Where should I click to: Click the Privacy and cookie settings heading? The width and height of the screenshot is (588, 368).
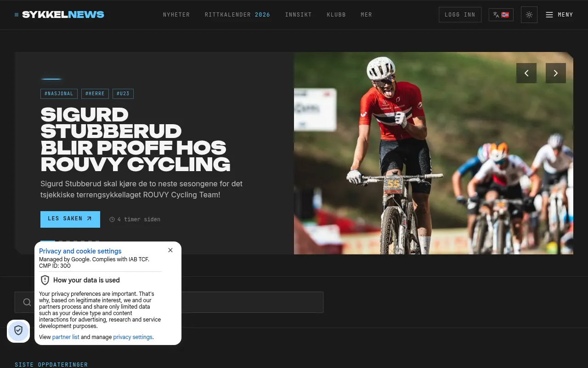80,251
